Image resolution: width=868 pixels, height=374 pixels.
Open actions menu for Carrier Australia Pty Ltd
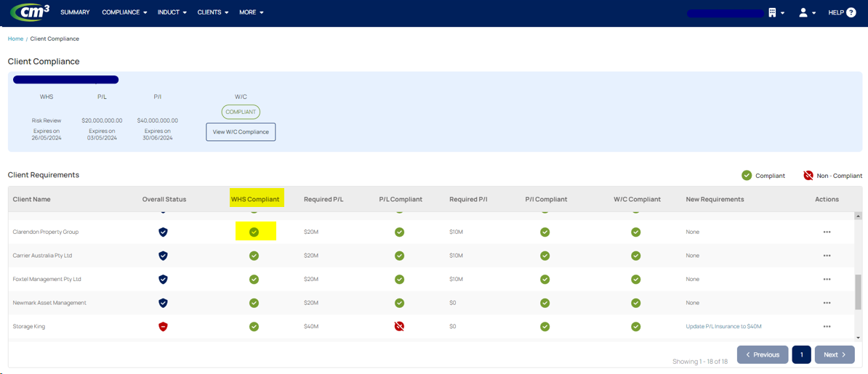827,256
